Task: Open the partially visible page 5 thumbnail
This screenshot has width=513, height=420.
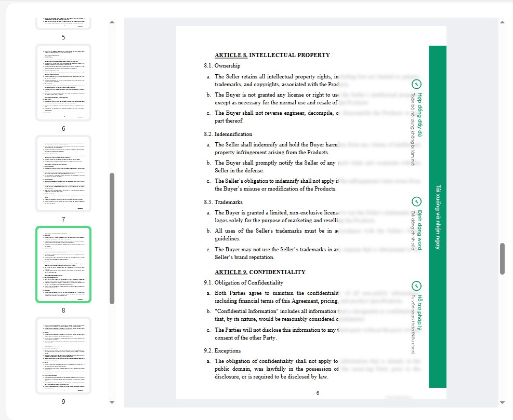Action: click(63, 23)
